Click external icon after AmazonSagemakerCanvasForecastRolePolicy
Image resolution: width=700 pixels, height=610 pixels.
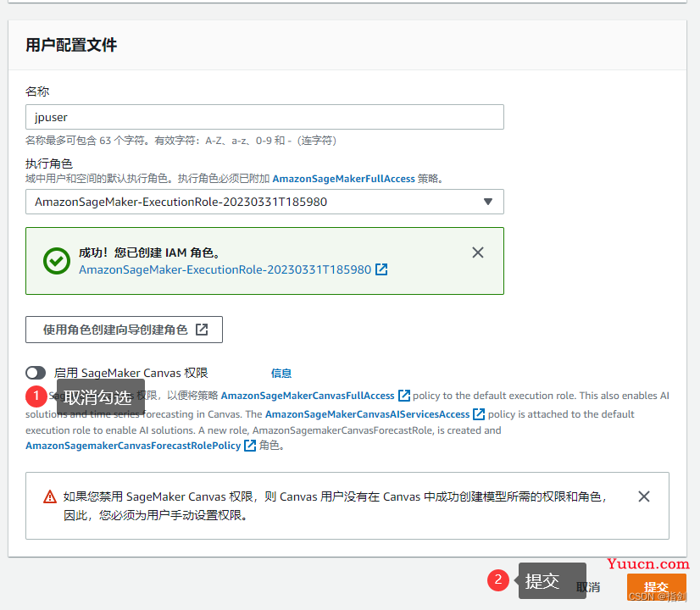(x=250, y=446)
